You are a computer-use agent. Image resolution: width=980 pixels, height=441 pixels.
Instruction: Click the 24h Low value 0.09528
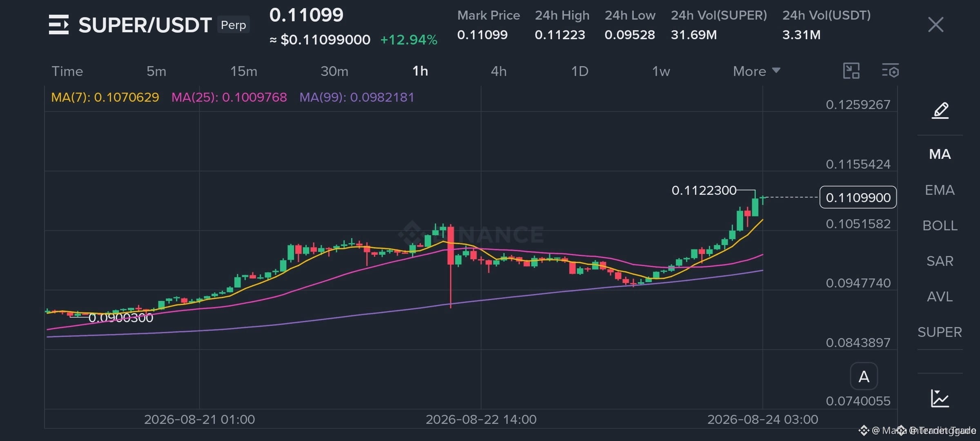[x=630, y=35]
